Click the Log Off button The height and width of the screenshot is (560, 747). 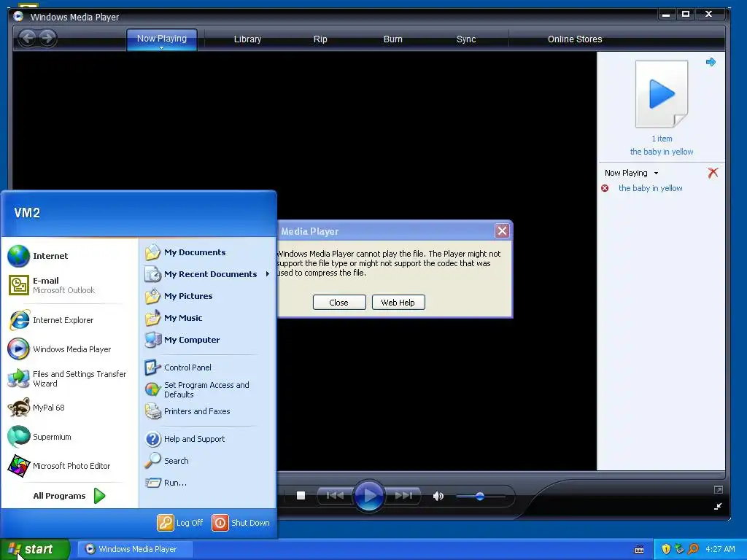(181, 523)
